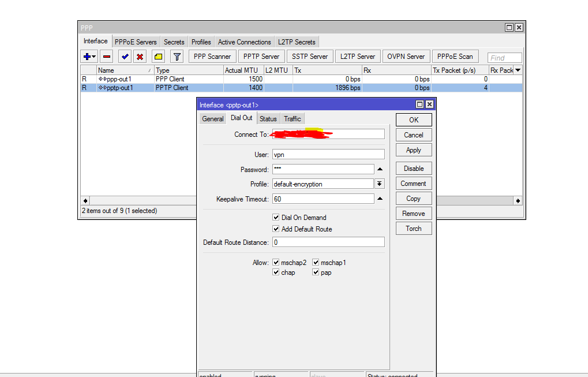
Task: Click the interface list's right scroll arrow
Action: [518, 200]
